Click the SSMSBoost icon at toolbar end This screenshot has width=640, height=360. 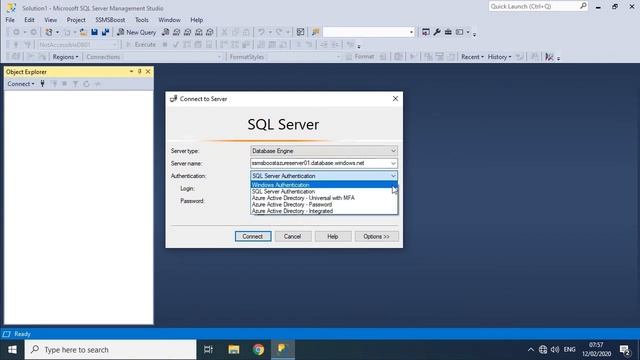coord(549,57)
